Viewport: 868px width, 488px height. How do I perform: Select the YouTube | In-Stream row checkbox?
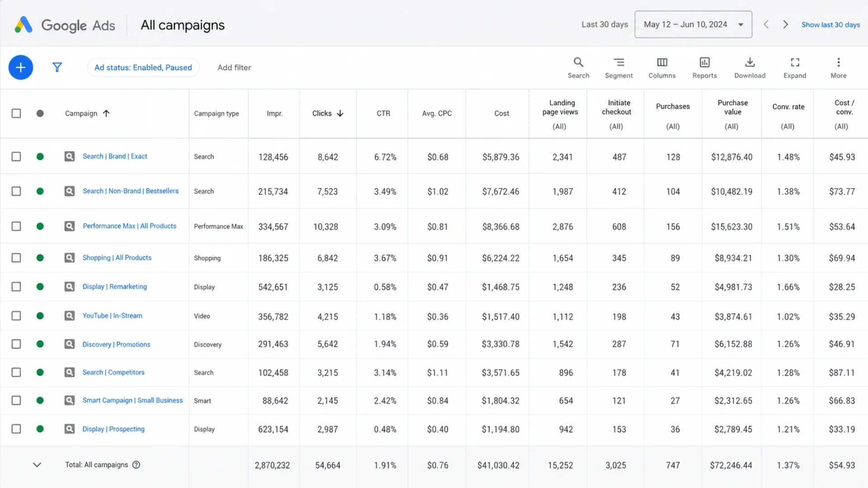pos(16,315)
